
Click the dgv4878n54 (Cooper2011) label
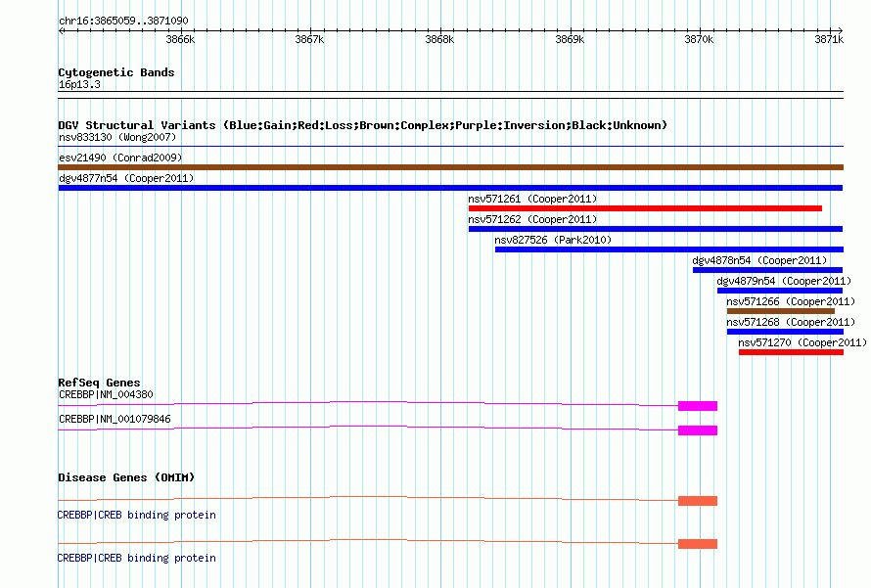point(759,260)
